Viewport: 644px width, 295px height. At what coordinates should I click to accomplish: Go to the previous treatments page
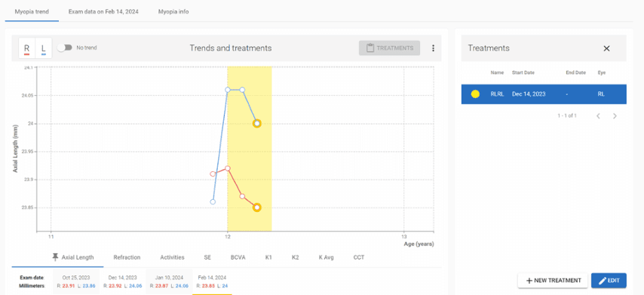click(599, 116)
